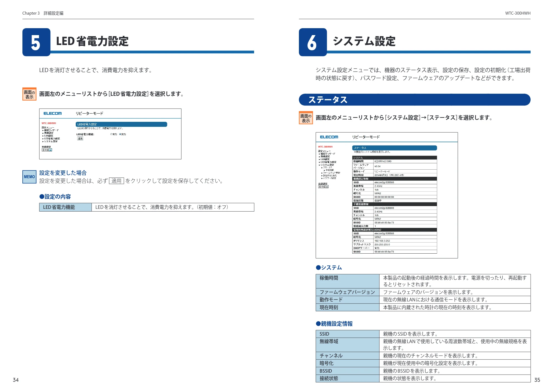Click the blue chapter 5 number box
Image resolution: width=553 pixels, height=392 pixels.
36,42
